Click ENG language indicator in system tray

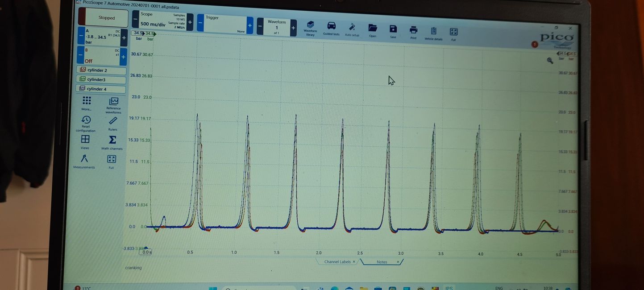tap(499, 288)
